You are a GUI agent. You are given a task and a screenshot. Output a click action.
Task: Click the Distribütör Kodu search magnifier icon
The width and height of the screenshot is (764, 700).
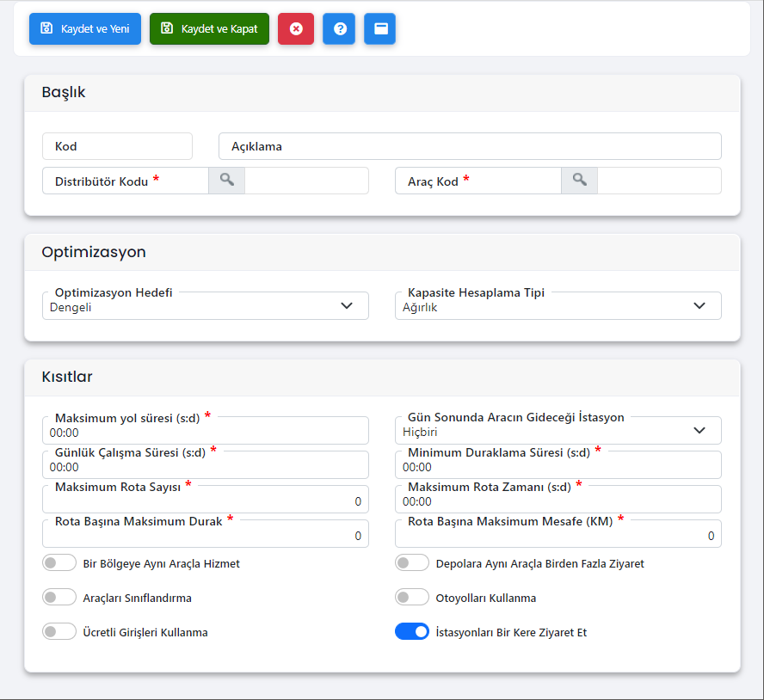pos(226,181)
